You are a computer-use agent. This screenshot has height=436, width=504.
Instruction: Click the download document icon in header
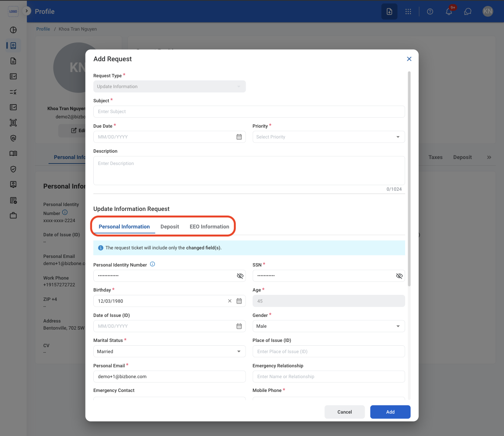click(x=389, y=12)
